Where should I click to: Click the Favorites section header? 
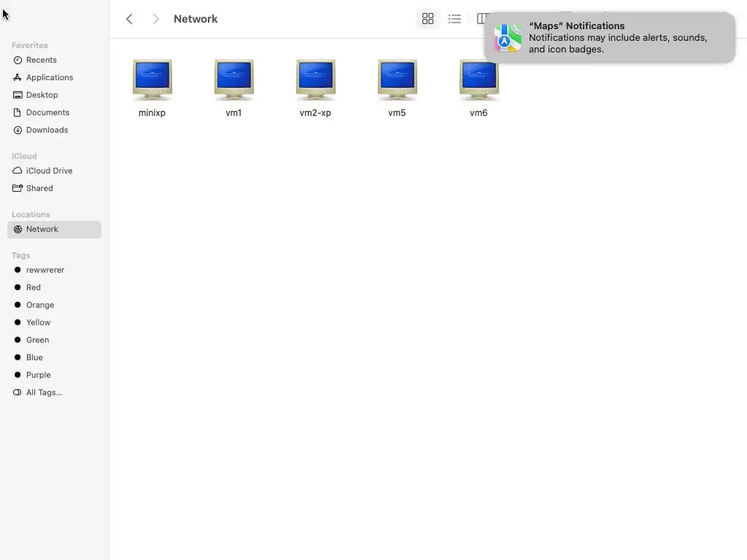(x=29, y=45)
